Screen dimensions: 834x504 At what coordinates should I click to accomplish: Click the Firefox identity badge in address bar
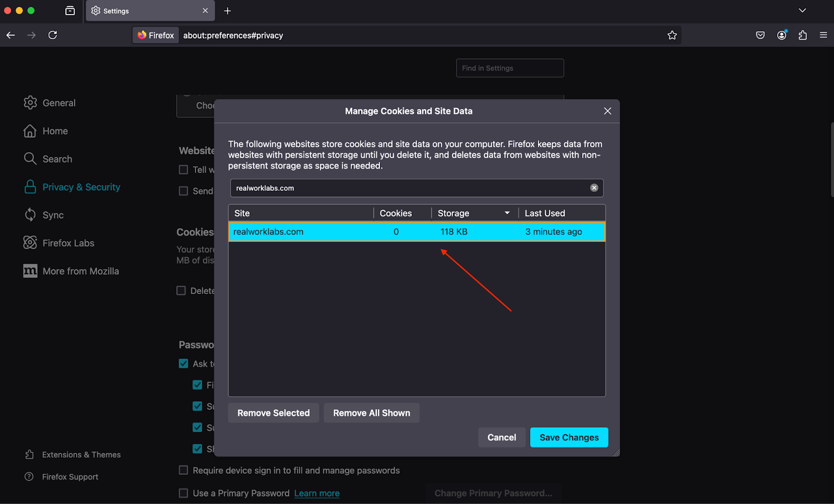156,35
